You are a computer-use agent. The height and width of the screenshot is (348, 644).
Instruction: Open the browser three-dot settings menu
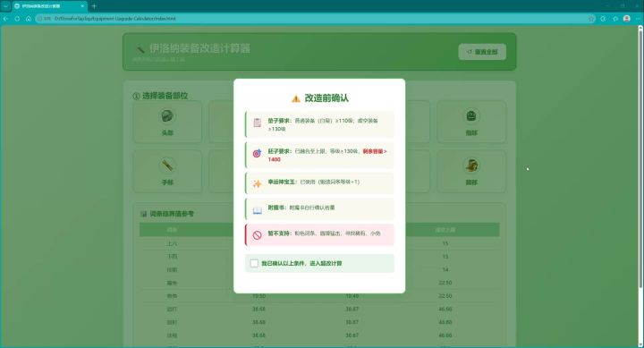pos(638,19)
